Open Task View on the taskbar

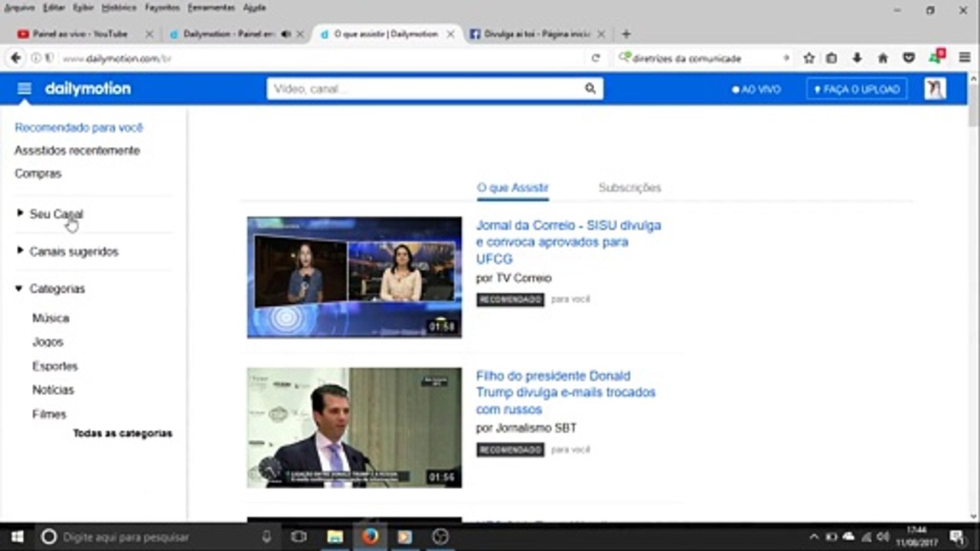click(x=299, y=536)
